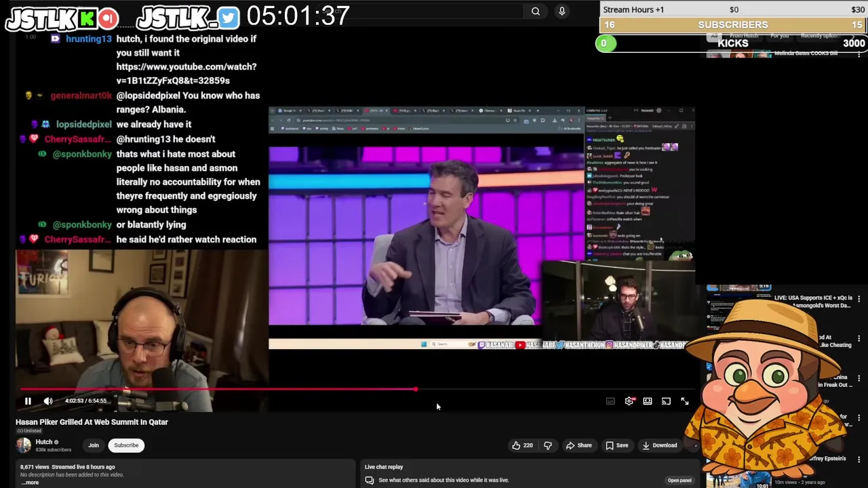
Task: Enter fullscreen mode on the player
Action: tap(685, 401)
